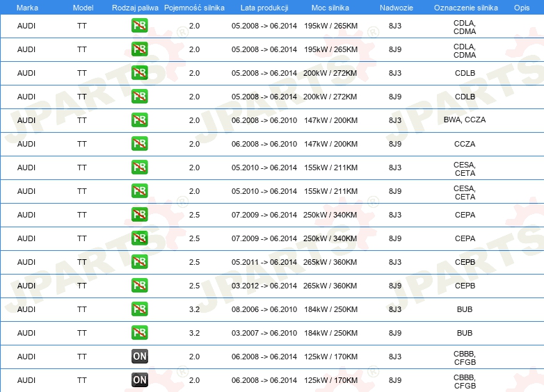Select the 'CCZA' cell in the 147kW 8J9 row
Screen dimensions: 544x392
pos(465,144)
